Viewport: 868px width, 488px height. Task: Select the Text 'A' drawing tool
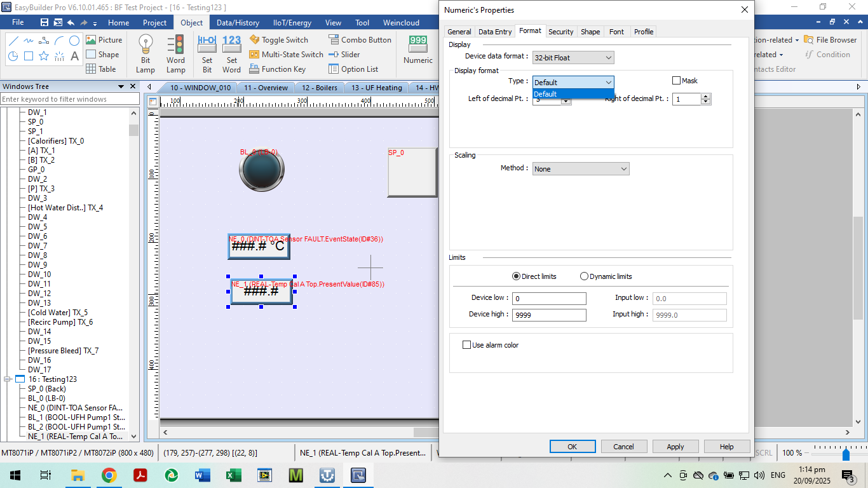coord(74,56)
